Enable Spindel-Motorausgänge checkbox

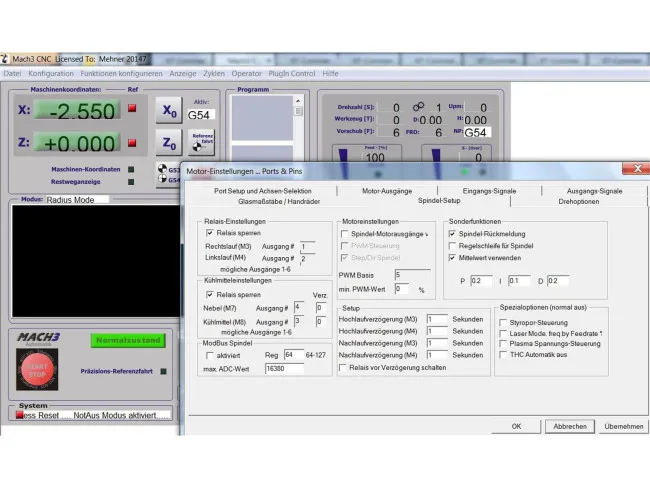point(344,234)
